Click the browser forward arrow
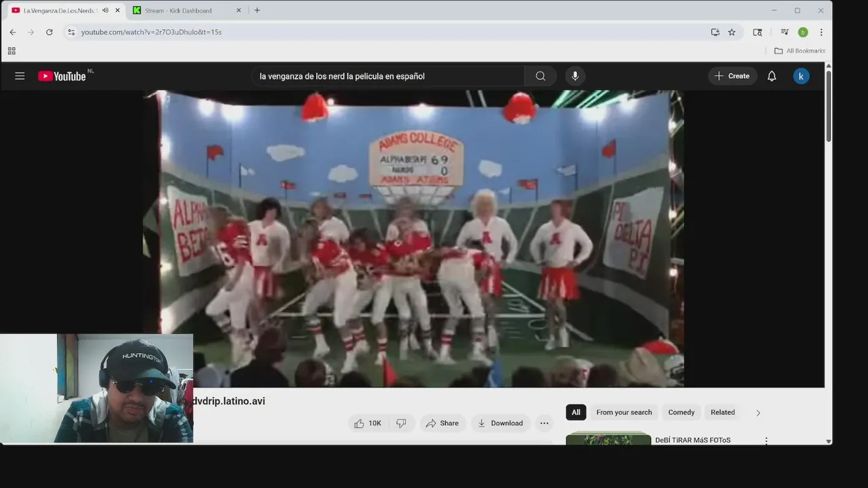The width and height of the screenshot is (868, 488). [x=31, y=32]
